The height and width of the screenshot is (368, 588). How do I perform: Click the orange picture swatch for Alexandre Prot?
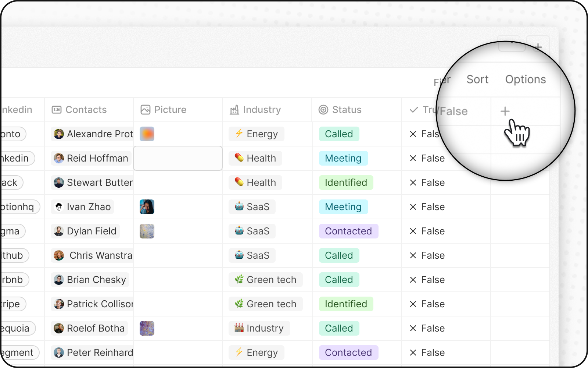click(x=147, y=134)
